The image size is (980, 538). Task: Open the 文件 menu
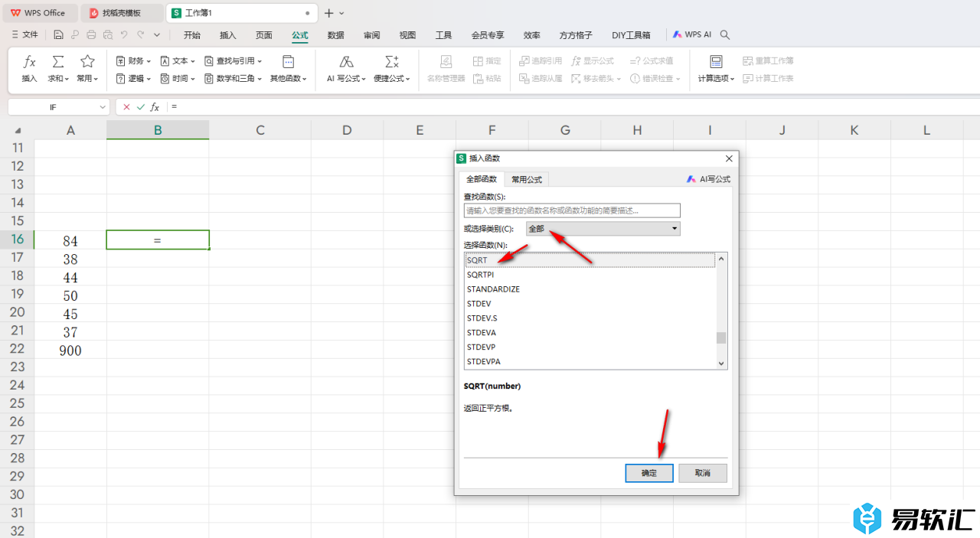pos(24,34)
